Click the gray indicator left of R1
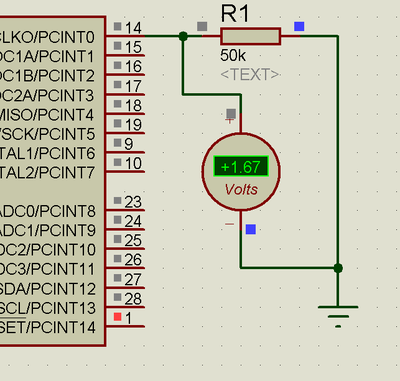This screenshot has width=400, height=381. click(202, 26)
